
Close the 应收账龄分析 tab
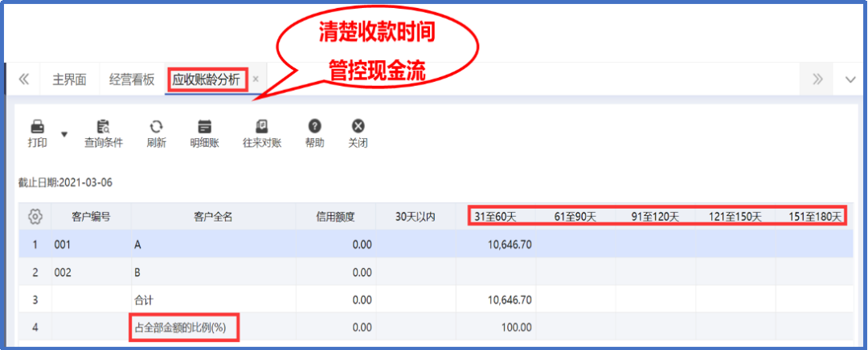pyautogui.click(x=256, y=79)
